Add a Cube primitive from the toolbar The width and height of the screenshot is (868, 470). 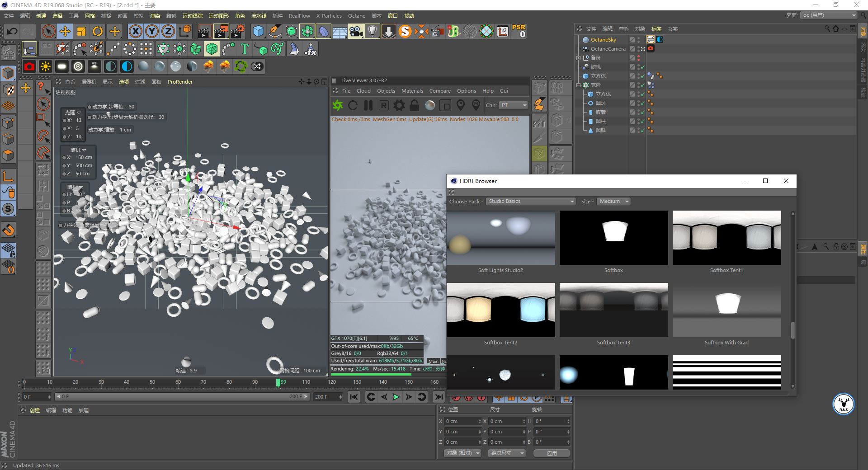tap(258, 31)
